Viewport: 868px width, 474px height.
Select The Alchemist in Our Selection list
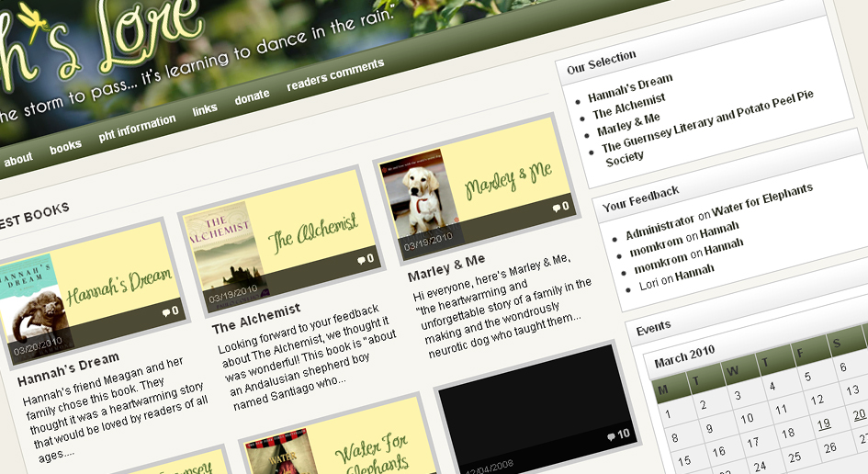click(629, 107)
